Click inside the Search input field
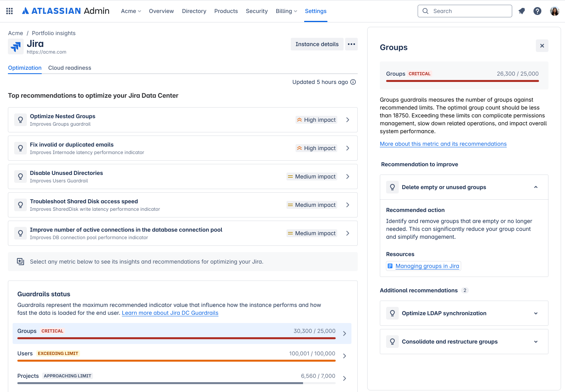Image resolution: width=565 pixels, height=392 pixels. [464, 11]
